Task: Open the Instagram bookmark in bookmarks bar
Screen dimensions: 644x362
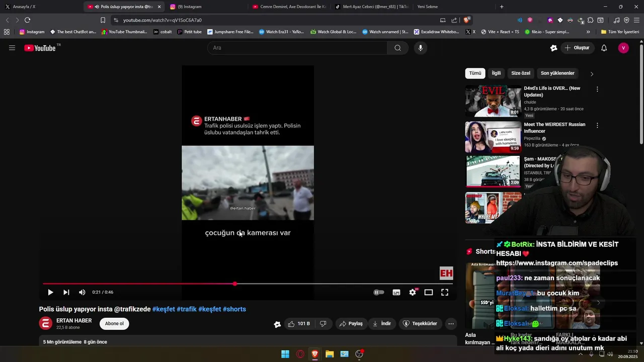Action: tap(32, 32)
